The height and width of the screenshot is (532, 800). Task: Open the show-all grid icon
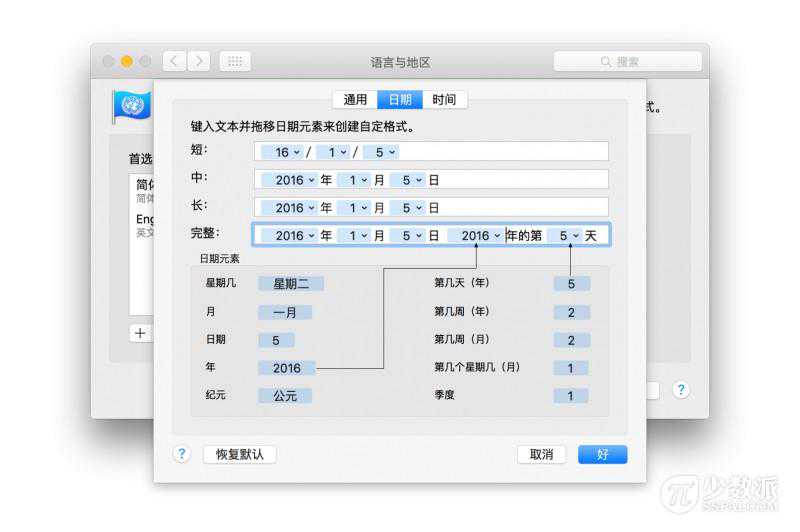tap(235, 62)
